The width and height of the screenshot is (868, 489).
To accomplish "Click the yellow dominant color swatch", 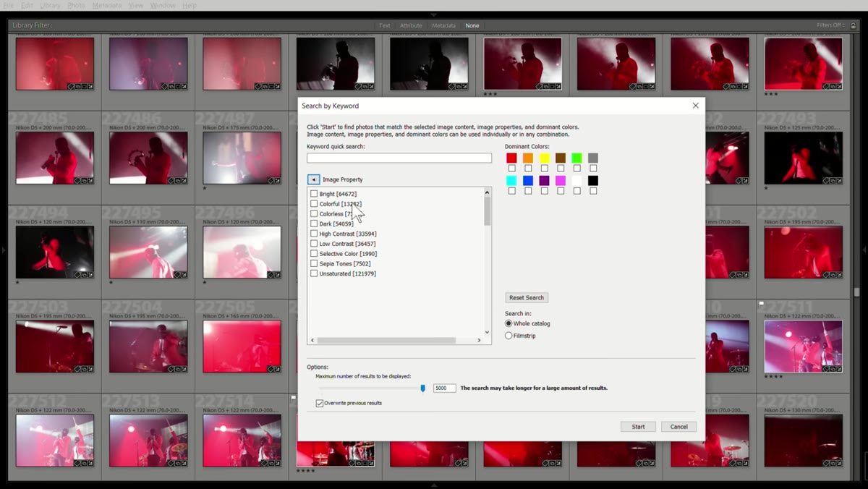I will [544, 158].
